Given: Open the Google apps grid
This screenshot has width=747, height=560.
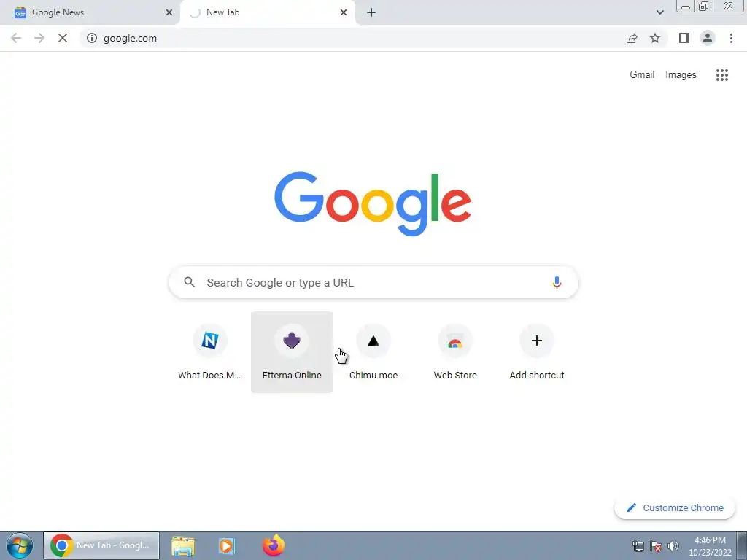Looking at the screenshot, I should click(722, 75).
